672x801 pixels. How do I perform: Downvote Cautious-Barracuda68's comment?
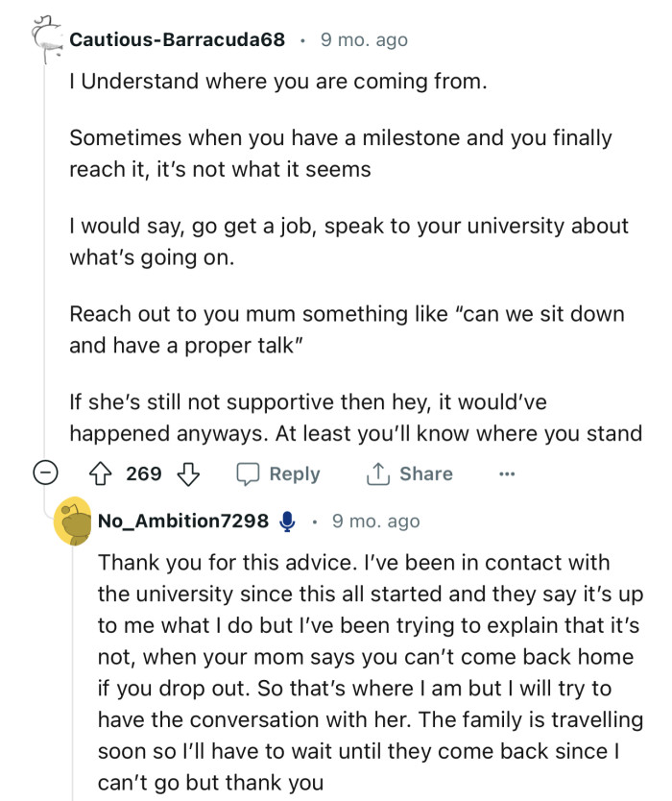(x=189, y=473)
